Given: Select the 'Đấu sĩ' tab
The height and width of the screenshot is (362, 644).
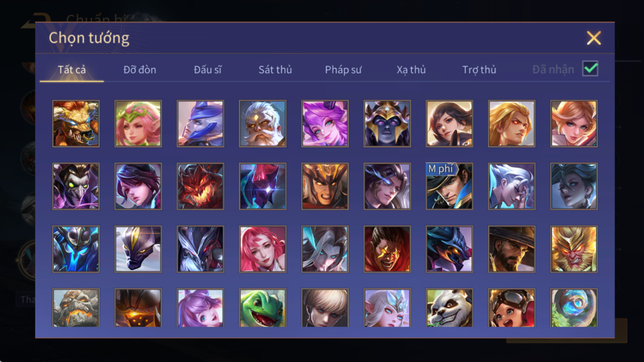Looking at the screenshot, I should click(208, 70).
